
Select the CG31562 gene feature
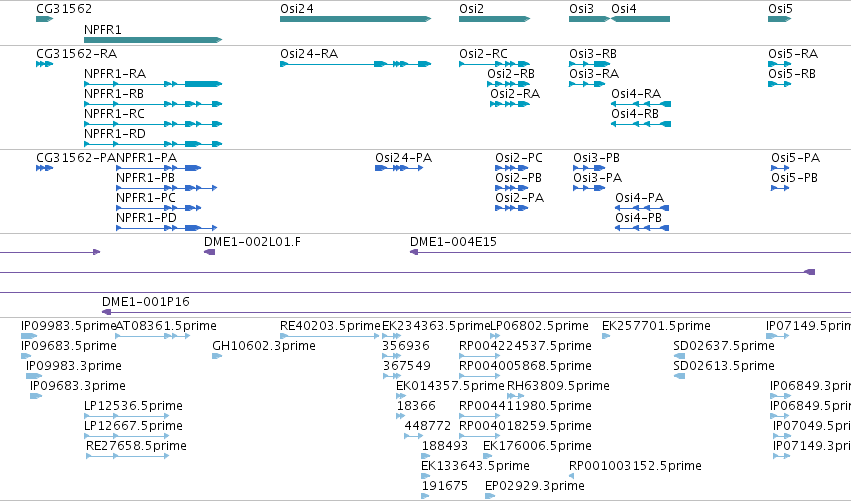pos(45,19)
